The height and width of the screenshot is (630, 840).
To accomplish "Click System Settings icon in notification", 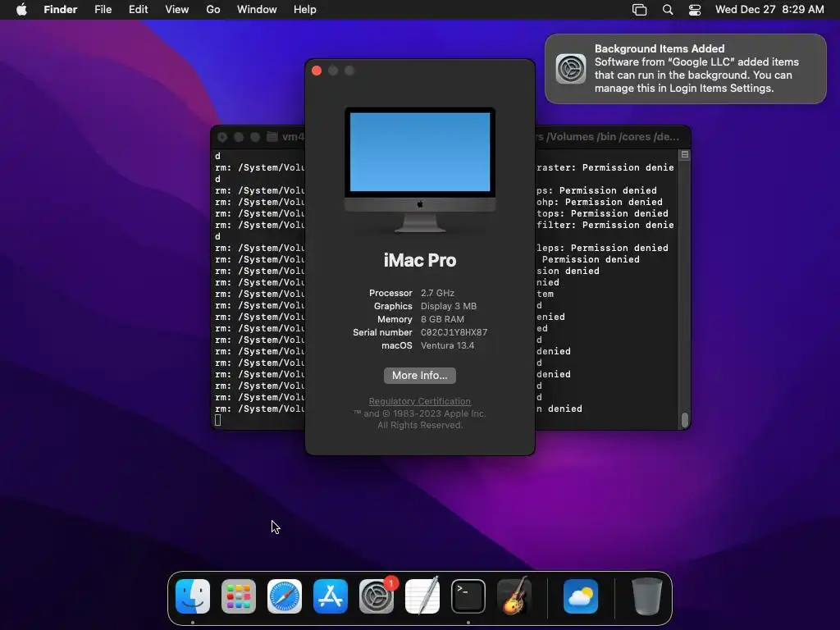I will point(571,69).
